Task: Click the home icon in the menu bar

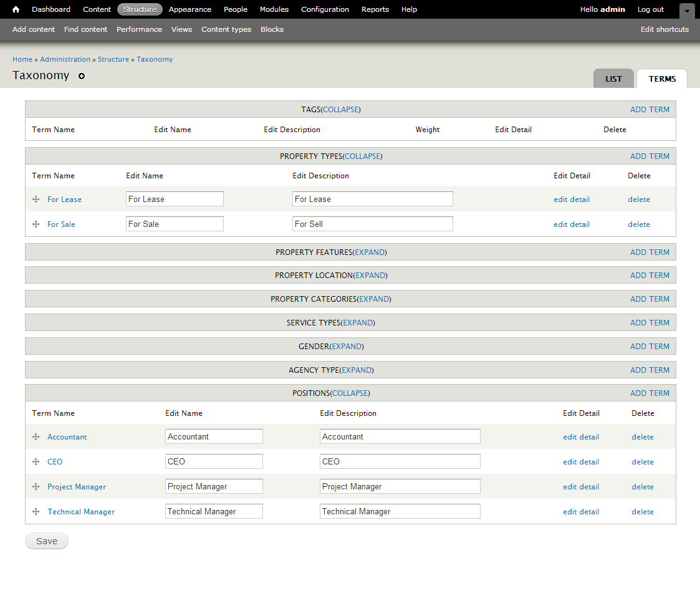Action: pos(15,9)
